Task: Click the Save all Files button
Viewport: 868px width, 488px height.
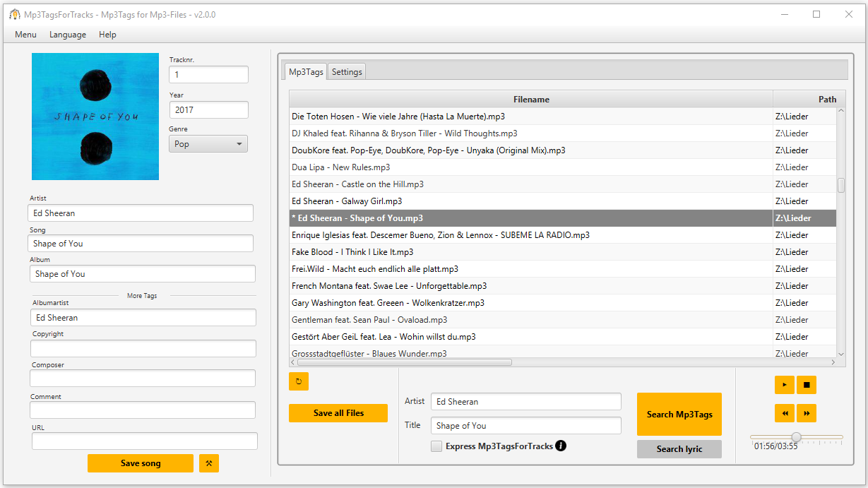Action: [x=338, y=413]
